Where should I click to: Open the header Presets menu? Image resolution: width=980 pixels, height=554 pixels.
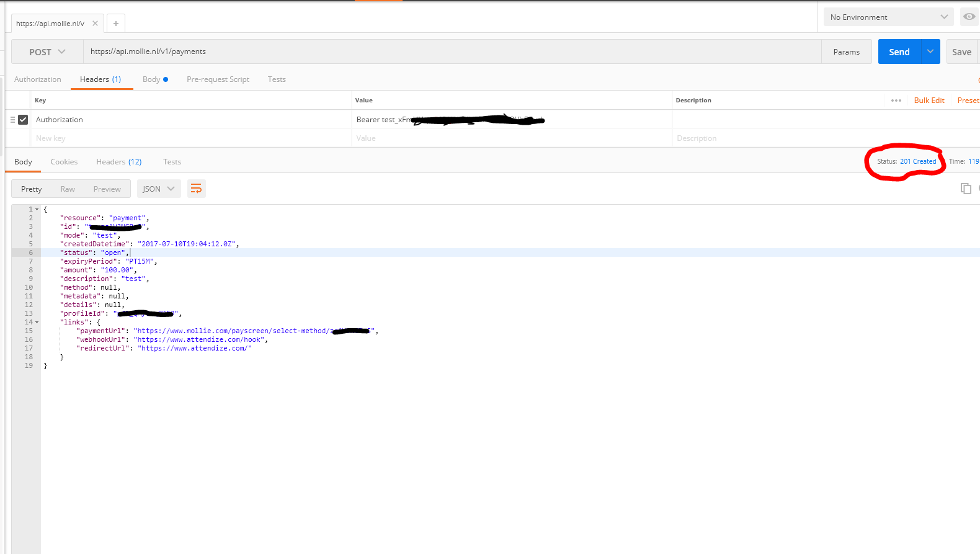click(x=968, y=101)
